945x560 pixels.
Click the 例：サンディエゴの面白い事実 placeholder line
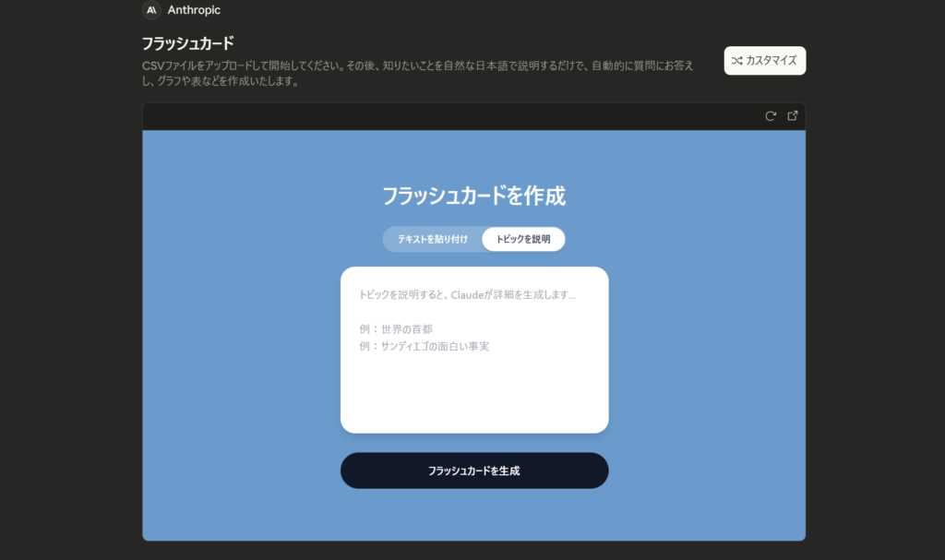click(424, 346)
